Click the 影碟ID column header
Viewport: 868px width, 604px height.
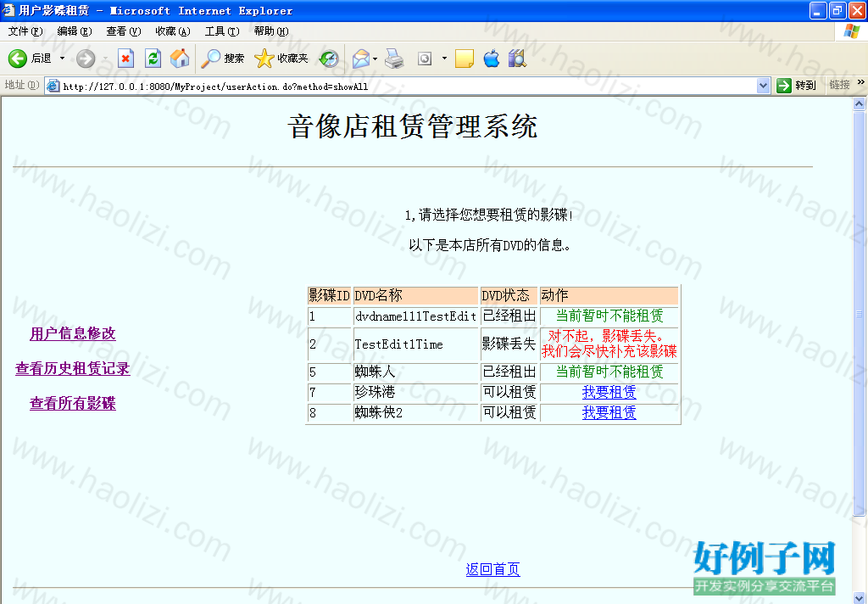tap(329, 295)
